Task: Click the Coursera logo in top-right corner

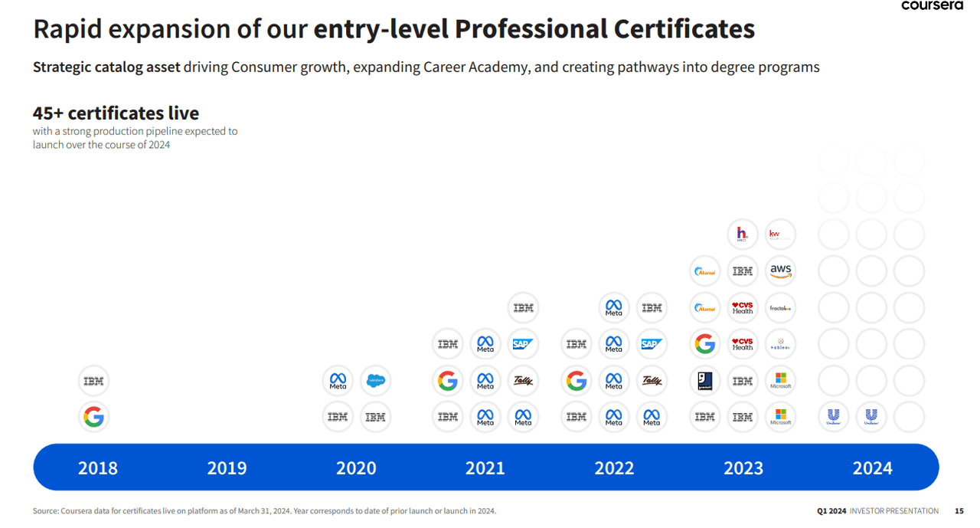Action: pyautogui.click(x=932, y=5)
